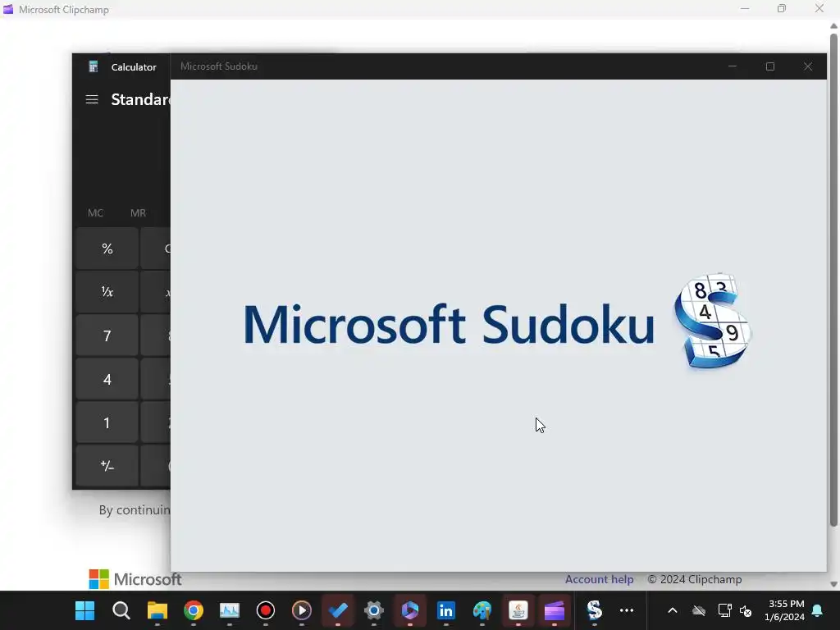
Task: Open Microsoft To Do from the taskbar
Action: pos(338,610)
